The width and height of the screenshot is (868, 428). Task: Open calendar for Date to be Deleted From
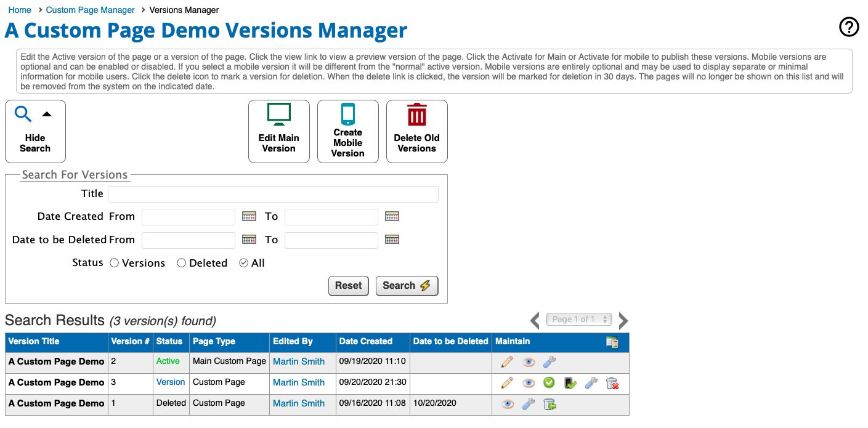point(249,240)
